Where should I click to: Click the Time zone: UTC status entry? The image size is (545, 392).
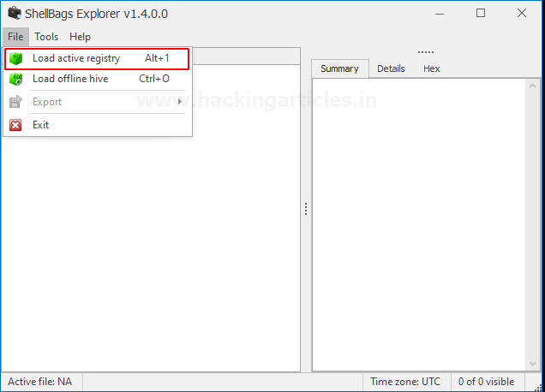[405, 382]
